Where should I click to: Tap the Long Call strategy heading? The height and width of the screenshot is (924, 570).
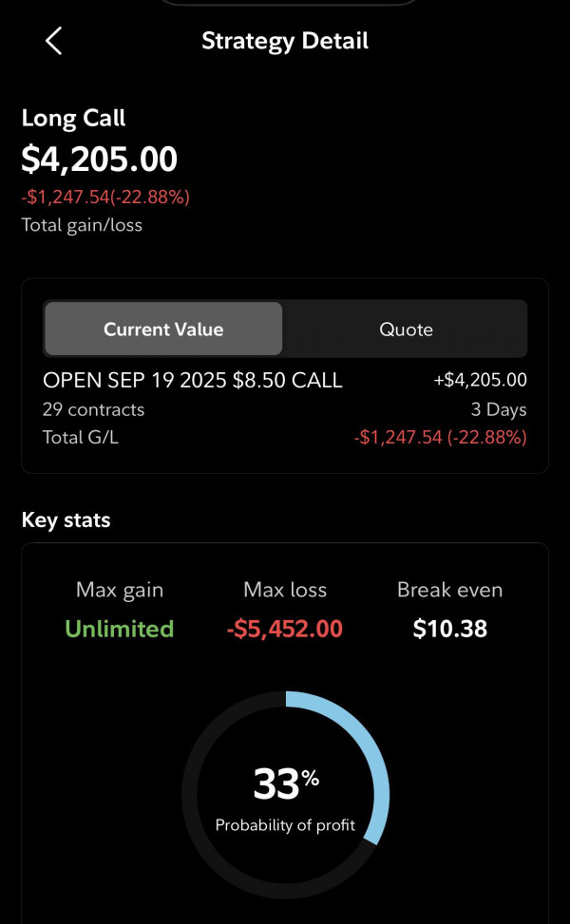(x=73, y=118)
